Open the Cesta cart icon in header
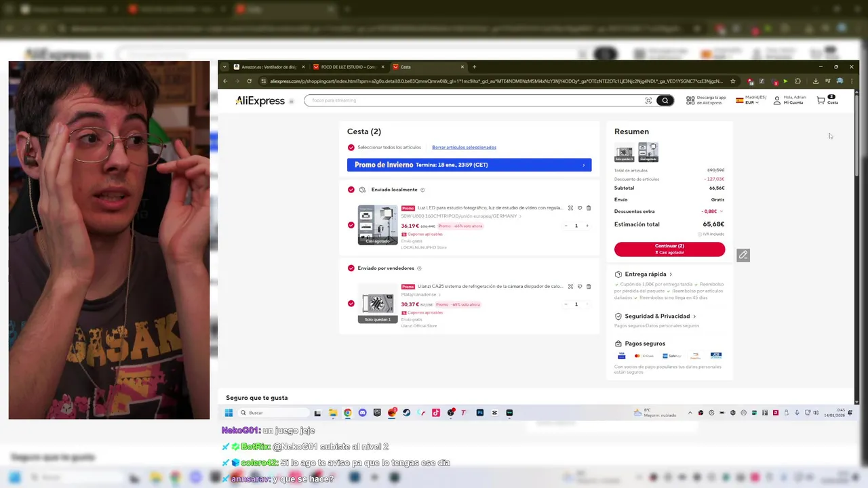 tap(821, 100)
